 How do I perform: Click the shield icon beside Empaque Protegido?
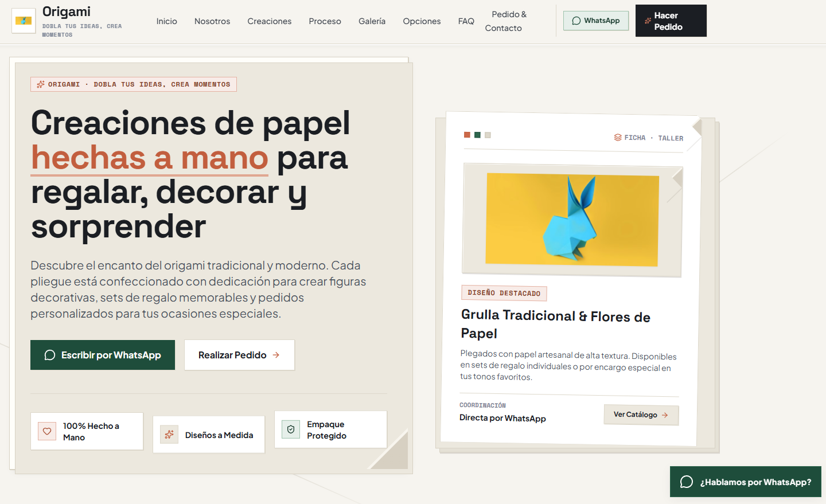(x=291, y=429)
